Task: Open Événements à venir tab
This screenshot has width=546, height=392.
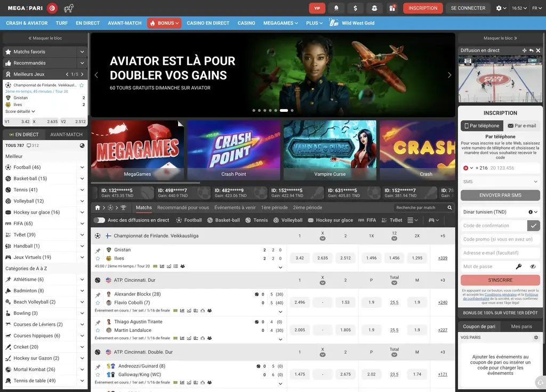Action: pos(235,208)
